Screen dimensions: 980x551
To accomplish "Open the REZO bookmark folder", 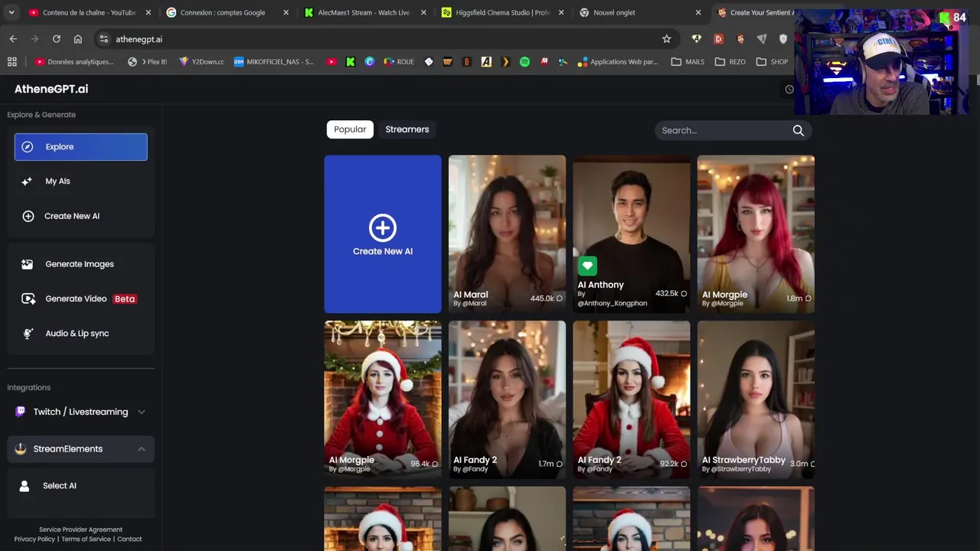I will [730, 62].
